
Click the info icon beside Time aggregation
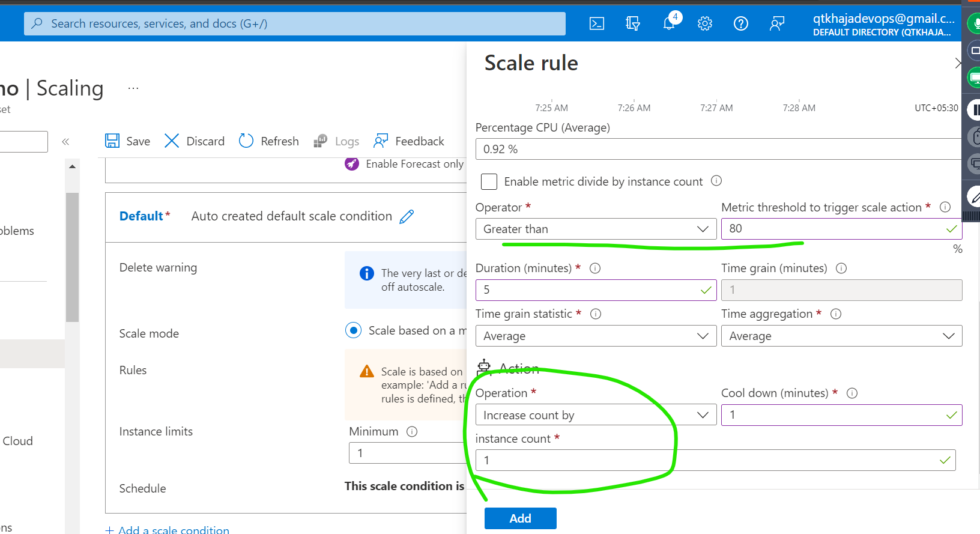(x=836, y=314)
